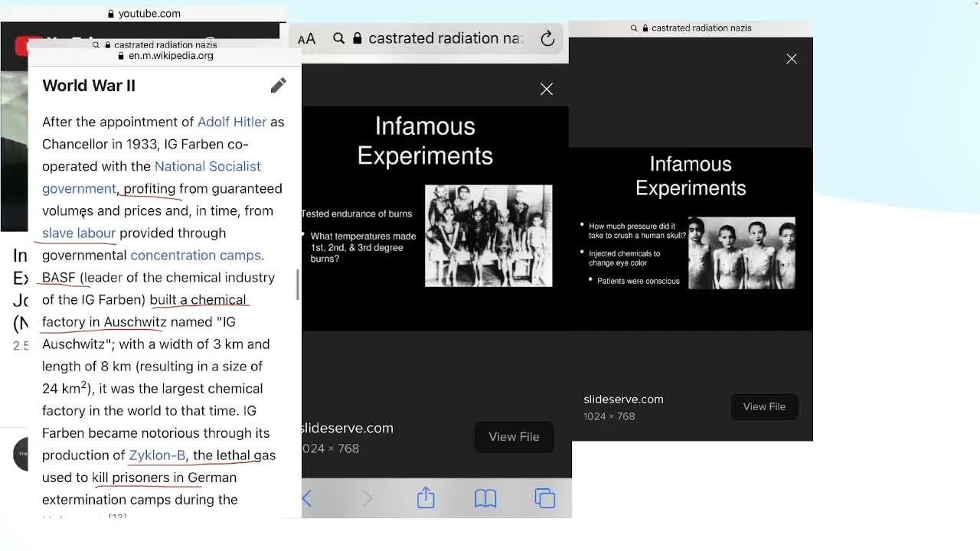Open the Safari share sheet icon
Screen dimensions: 980x551
pos(426,497)
